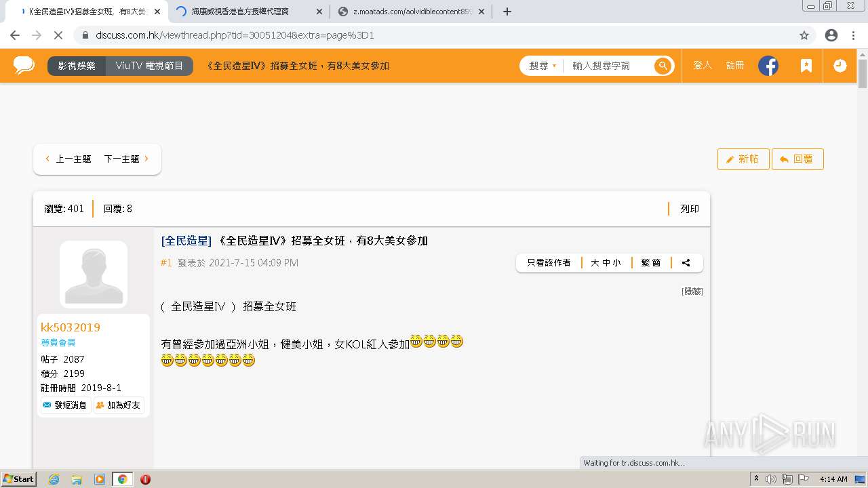The height and width of the screenshot is (488, 868).
Task: Open the ViuTV 電視節目 section
Action: pos(149,66)
